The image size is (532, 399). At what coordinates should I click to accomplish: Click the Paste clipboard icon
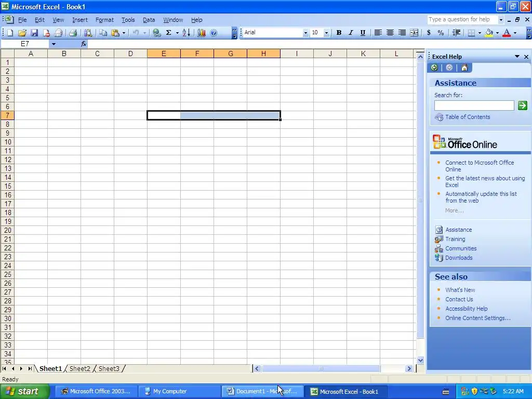click(x=115, y=33)
